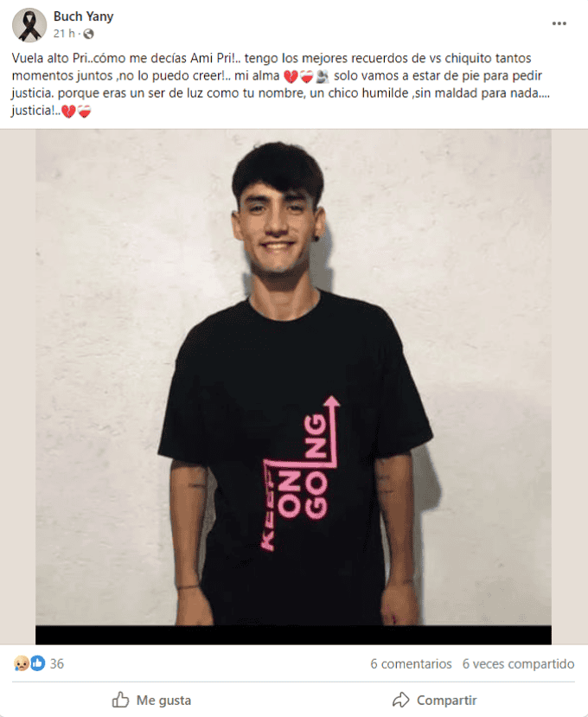Open the blue like reaction icon
The height and width of the screenshot is (717, 588).
pyautogui.click(x=38, y=663)
